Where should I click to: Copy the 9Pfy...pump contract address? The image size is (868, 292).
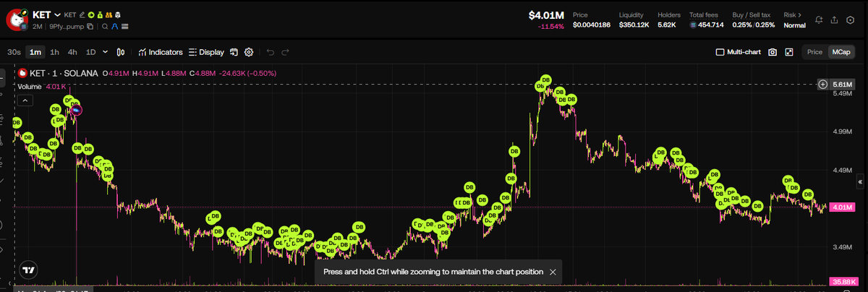click(x=90, y=27)
